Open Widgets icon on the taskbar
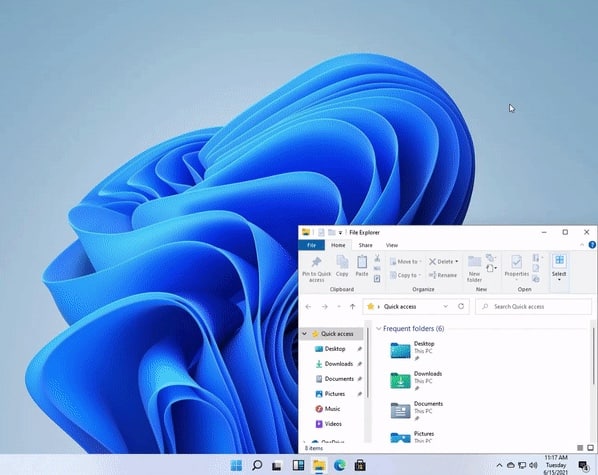Viewport: 598px width, 475px height. point(298,465)
